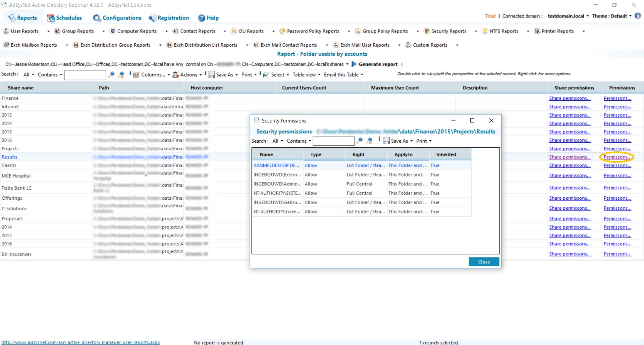Click the main toolbar Save As disk icon
The width and height of the screenshot is (644, 345).
(x=212, y=75)
